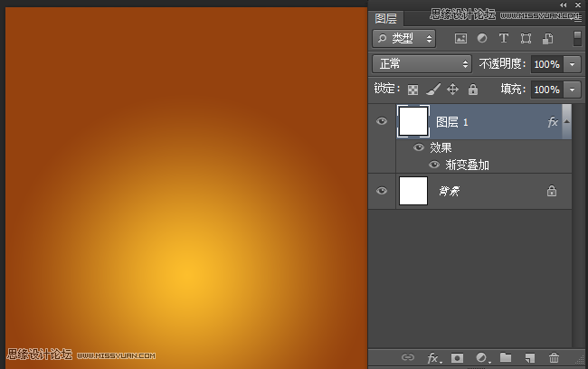Filter layers by pixel image type
This screenshot has width=588, height=369.
pos(460,38)
